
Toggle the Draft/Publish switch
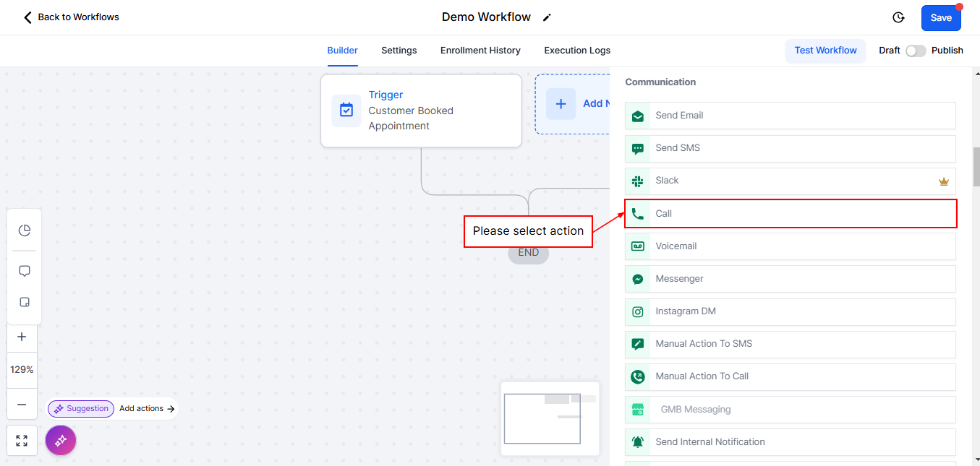[x=916, y=51]
